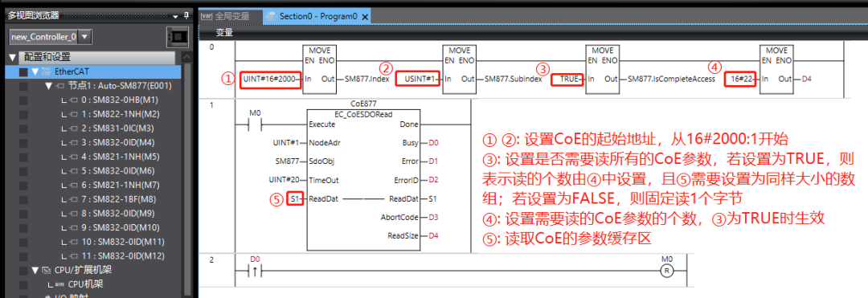The image size is (868, 298).
Task: Collapse the CPU/扩展机架 node
Action: click(35, 271)
